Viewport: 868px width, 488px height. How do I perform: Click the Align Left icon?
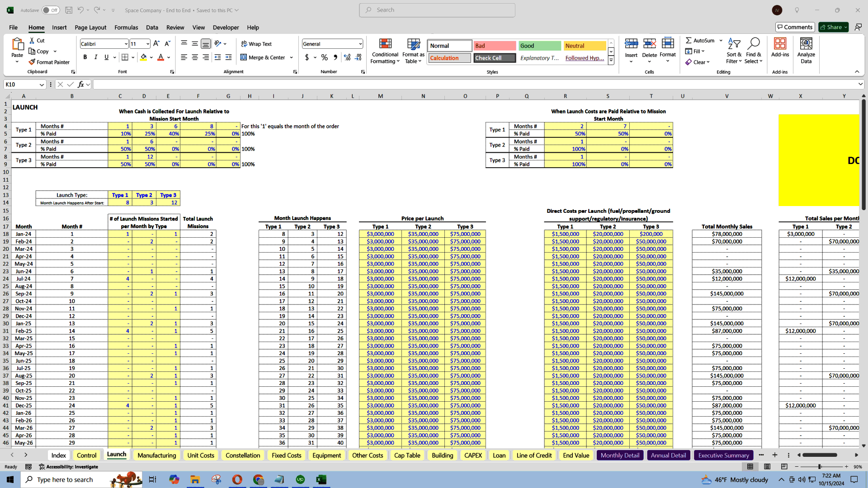click(x=184, y=57)
